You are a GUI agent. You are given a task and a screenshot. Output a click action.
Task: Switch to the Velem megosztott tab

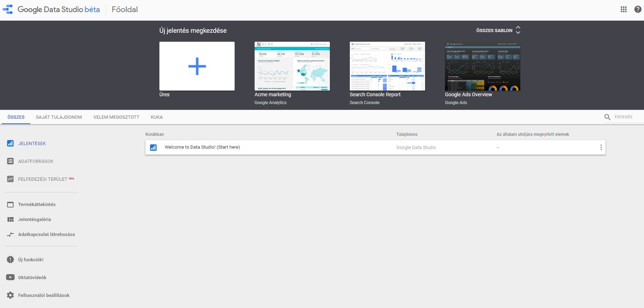(116, 117)
